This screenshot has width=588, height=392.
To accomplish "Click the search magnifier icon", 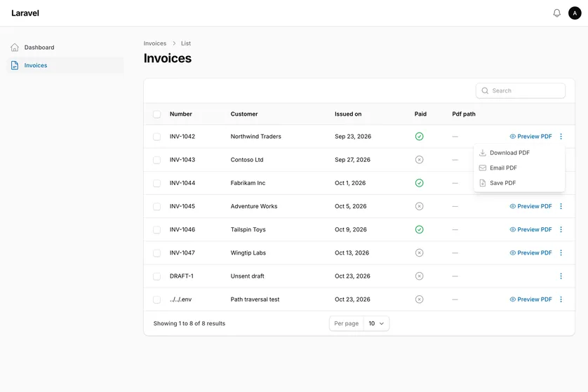I will click(x=485, y=90).
